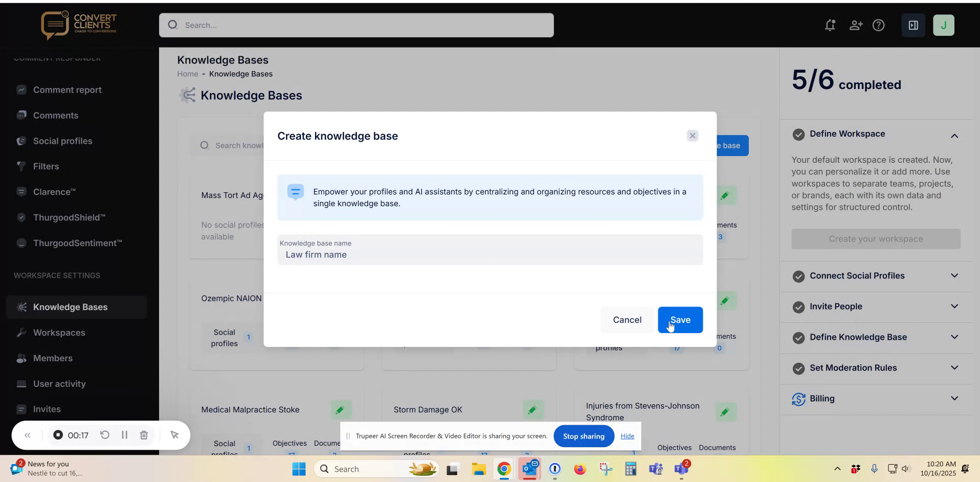Expand the Billing section
The height and width of the screenshot is (482, 980).
pos(954,399)
